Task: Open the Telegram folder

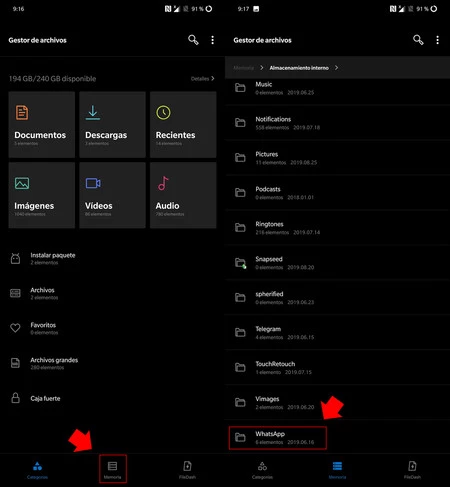Action: click(x=337, y=333)
